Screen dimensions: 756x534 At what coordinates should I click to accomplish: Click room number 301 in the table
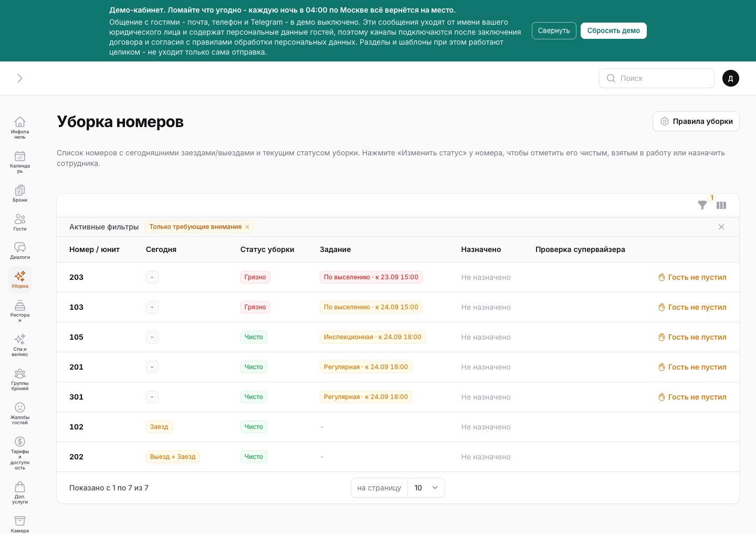point(77,397)
